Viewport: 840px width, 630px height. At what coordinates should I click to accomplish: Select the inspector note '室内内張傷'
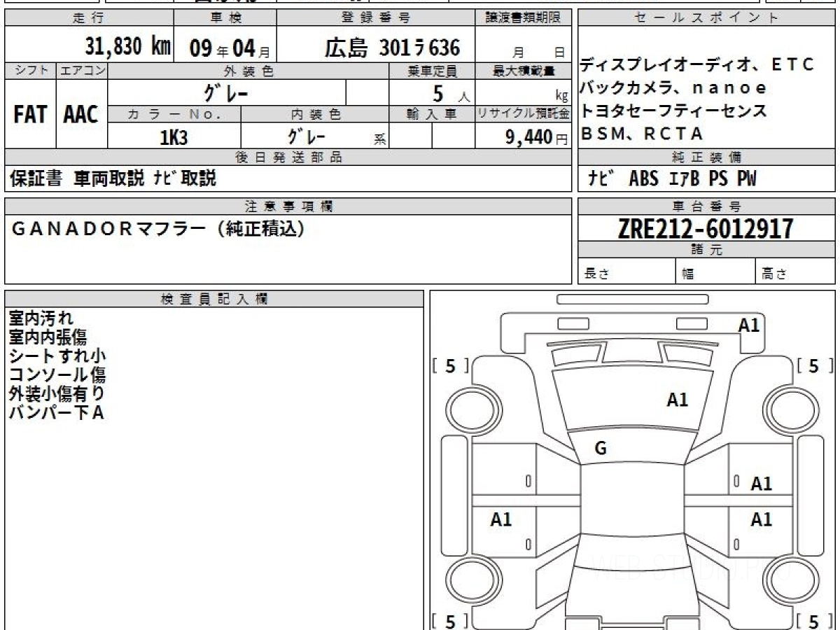(48, 337)
